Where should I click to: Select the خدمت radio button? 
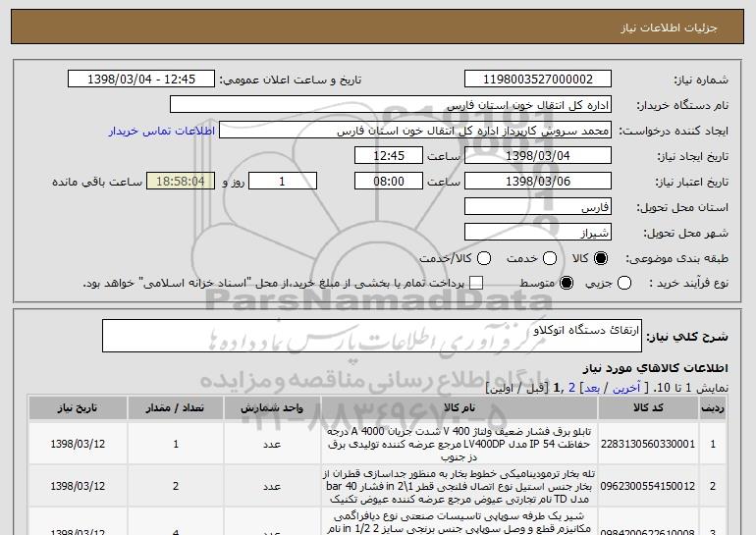point(550,258)
